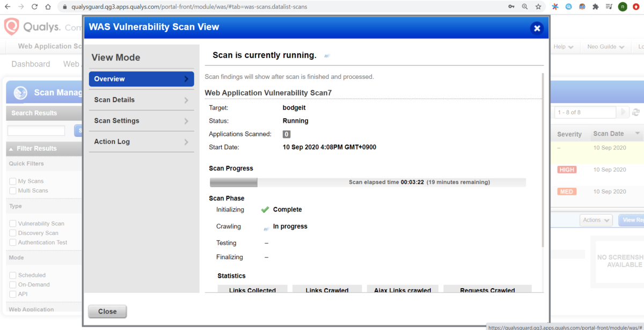This screenshot has width=644, height=330.
Task: Sort by the Scan Date column arrow
Action: [x=638, y=134]
